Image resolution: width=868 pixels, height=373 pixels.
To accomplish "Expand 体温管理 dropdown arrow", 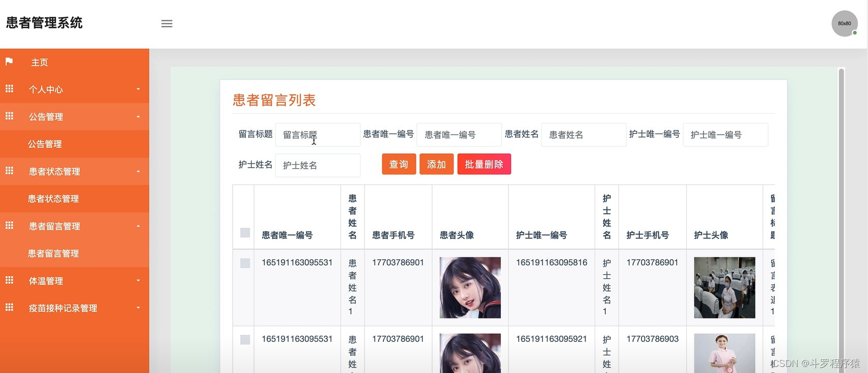I will point(138,280).
